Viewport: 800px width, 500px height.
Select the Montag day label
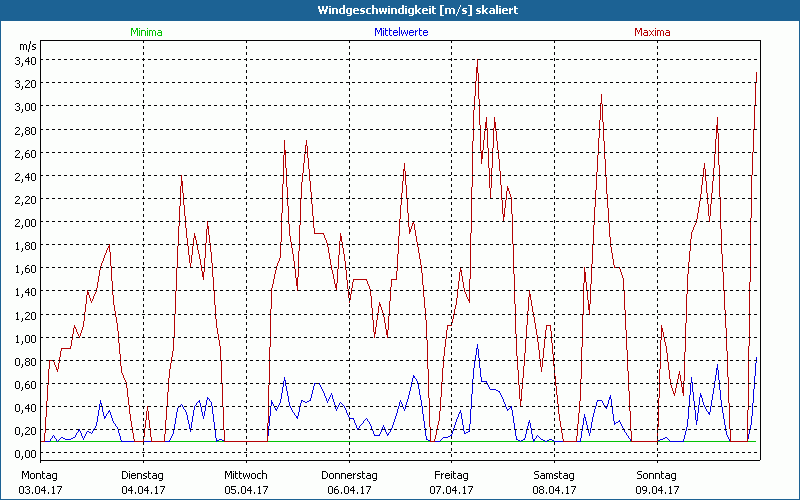40,475
